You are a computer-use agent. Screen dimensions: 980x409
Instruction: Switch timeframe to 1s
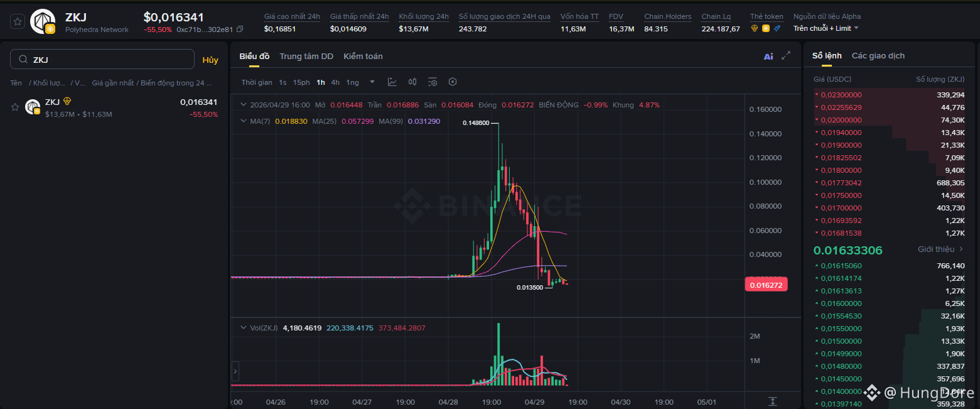coord(283,82)
